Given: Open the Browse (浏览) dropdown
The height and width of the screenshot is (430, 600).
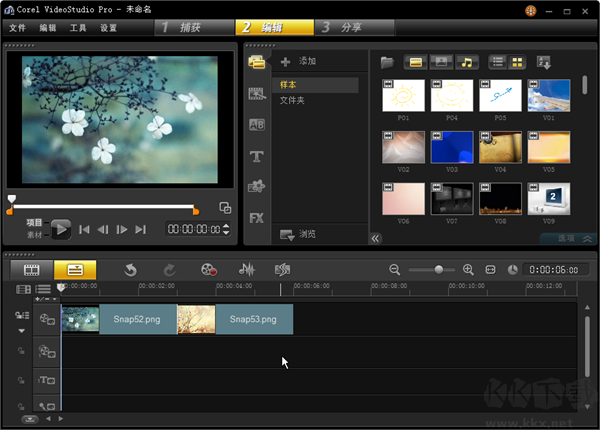Looking at the screenshot, I should [x=298, y=234].
